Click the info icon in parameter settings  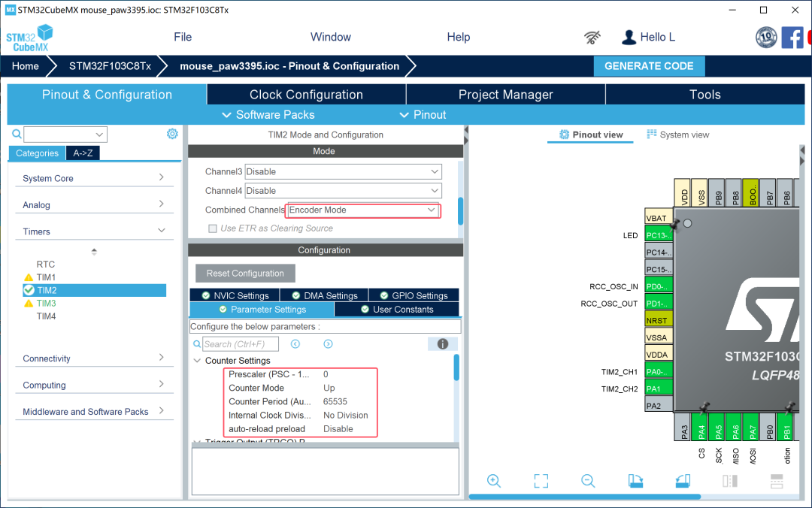coord(443,344)
